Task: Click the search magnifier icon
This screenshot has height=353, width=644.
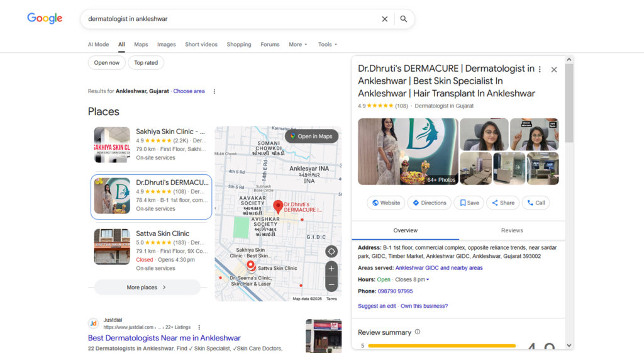Action: pyautogui.click(x=404, y=19)
